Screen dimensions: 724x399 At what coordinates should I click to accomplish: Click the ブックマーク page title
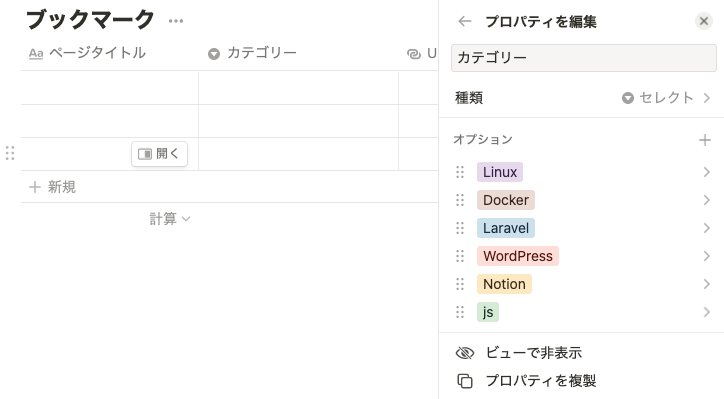pos(90,20)
